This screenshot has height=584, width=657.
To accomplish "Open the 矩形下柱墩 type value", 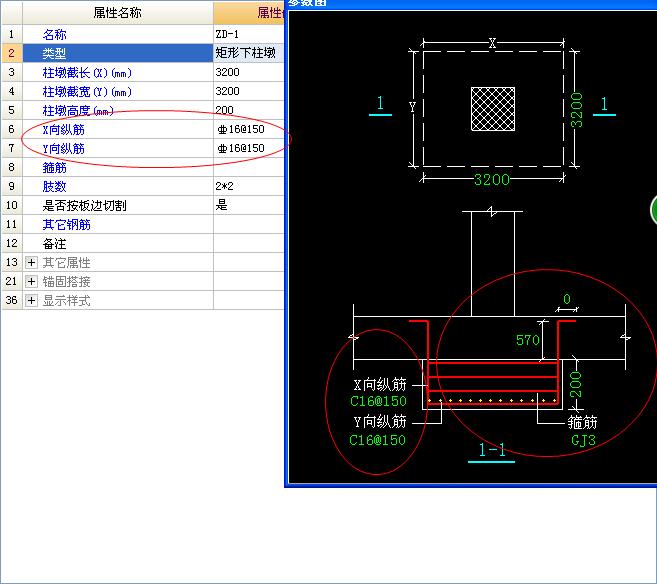I will (x=248, y=53).
